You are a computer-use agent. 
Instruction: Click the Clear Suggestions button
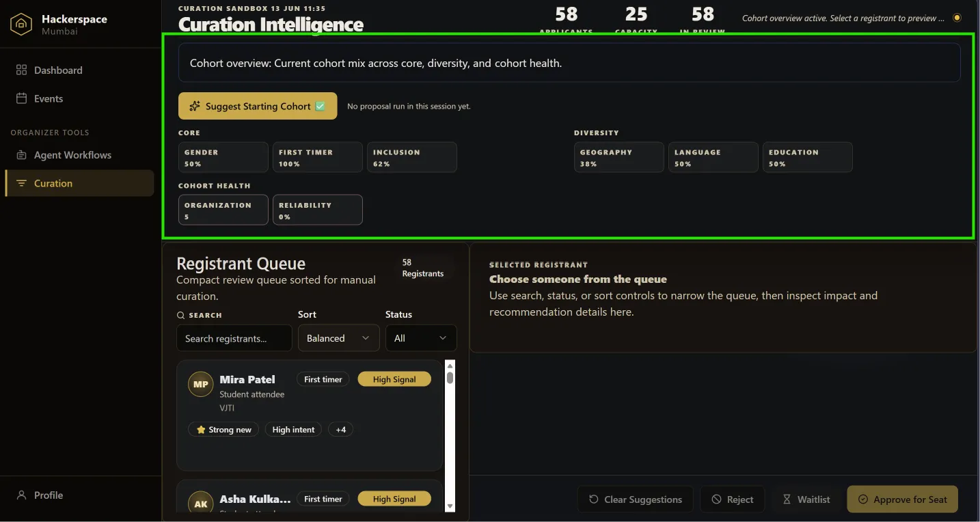point(635,499)
